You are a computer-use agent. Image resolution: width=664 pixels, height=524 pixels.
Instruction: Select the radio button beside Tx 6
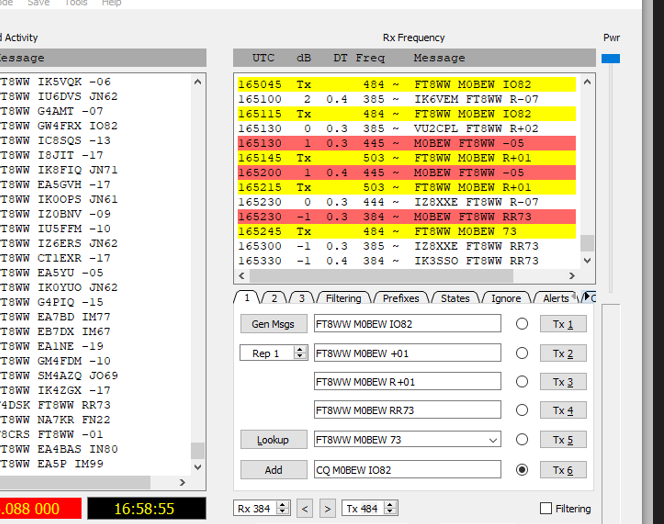pos(522,470)
